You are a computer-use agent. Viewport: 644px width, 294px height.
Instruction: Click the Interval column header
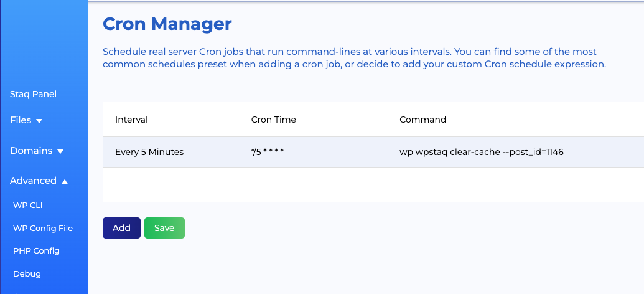131,120
